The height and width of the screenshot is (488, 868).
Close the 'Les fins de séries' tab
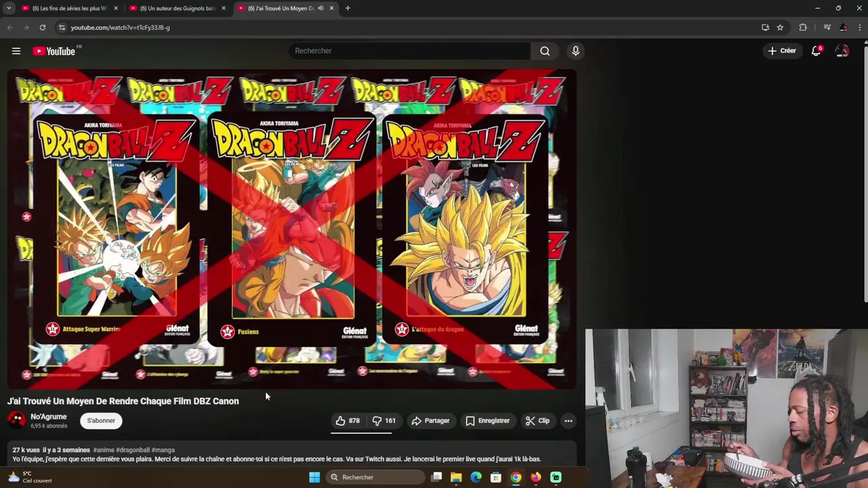pyautogui.click(x=115, y=8)
